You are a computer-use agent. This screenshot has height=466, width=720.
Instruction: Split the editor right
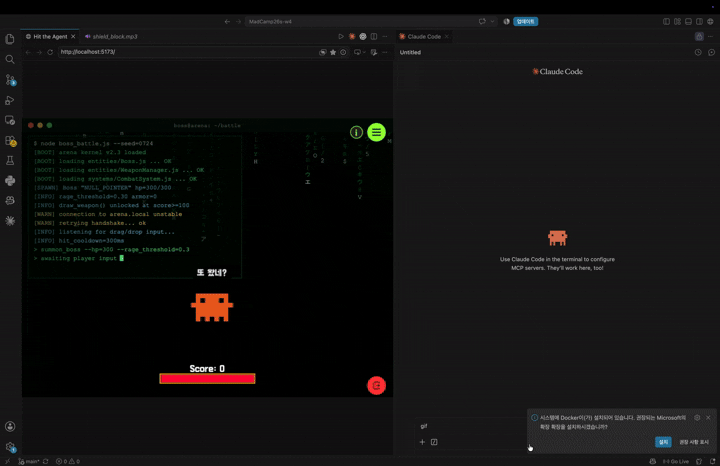tap(374, 36)
